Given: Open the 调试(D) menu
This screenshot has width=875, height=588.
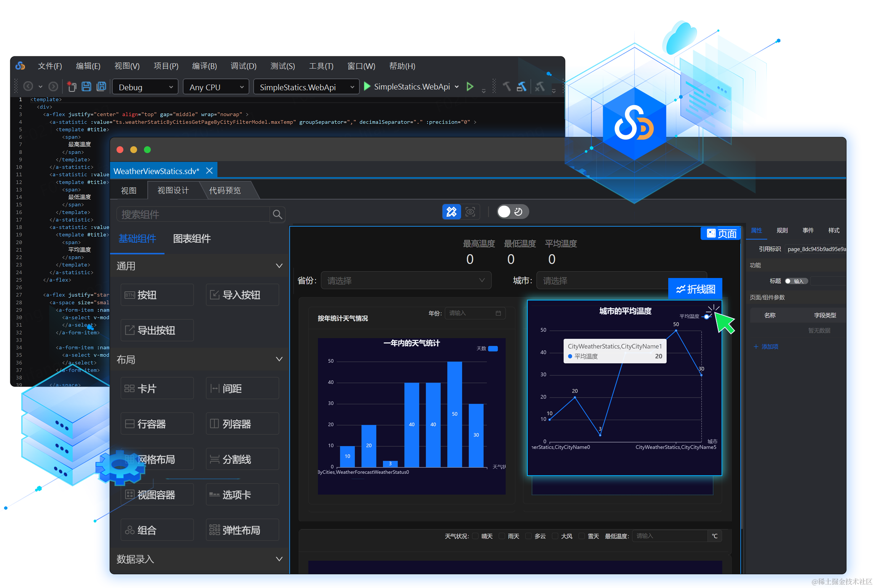Looking at the screenshot, I should tap(243, 66).
